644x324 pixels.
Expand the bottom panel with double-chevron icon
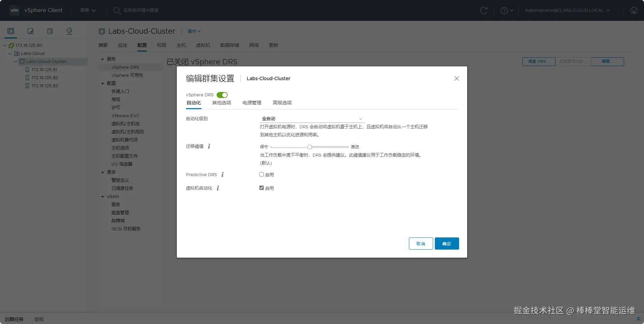tap(638, 319)
